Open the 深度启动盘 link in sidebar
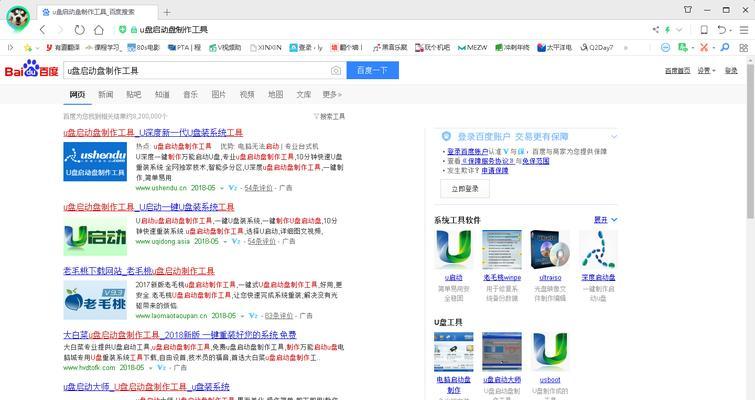This screenshot has height=400, width=755. 598,278
